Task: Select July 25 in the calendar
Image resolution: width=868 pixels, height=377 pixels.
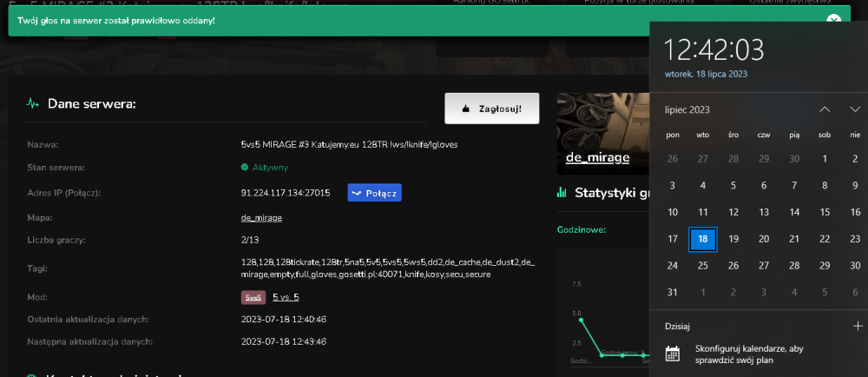Action: [703, 266]
